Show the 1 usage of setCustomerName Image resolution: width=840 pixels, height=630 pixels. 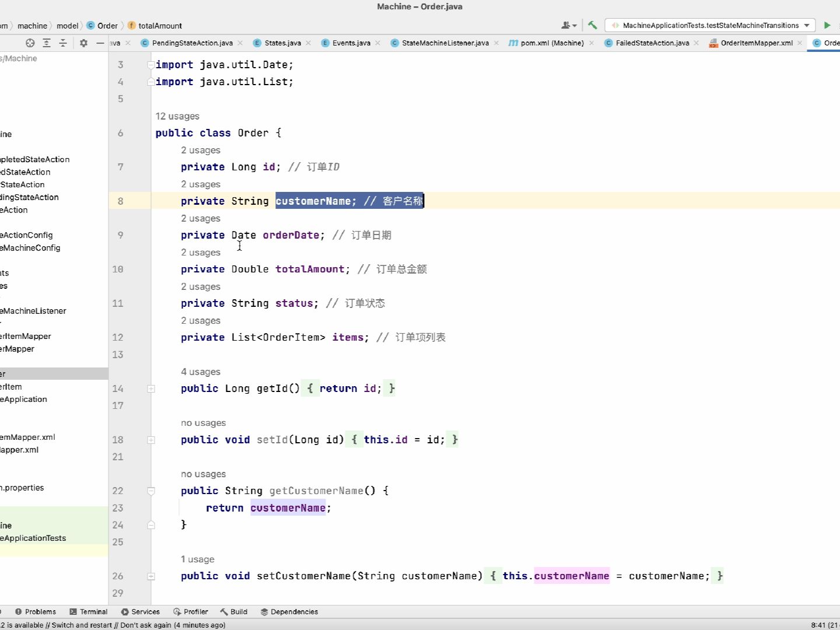tap(198, 559)
